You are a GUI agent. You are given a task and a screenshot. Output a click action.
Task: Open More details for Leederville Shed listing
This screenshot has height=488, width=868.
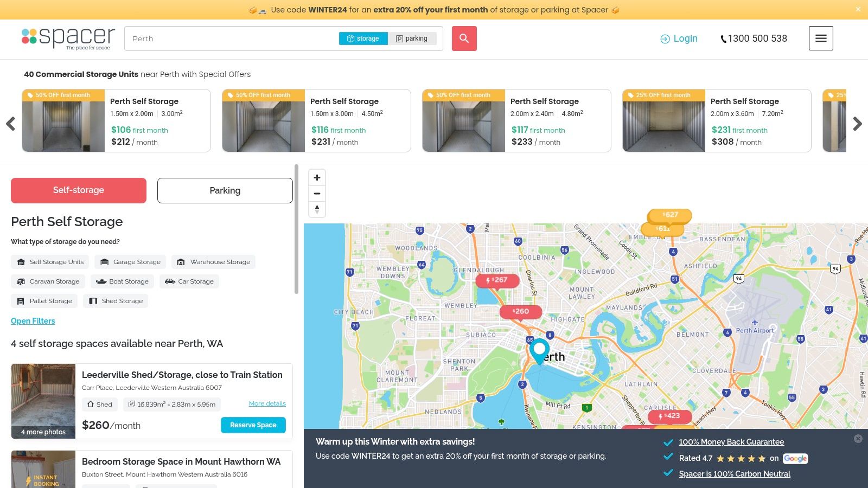point(267,403)
